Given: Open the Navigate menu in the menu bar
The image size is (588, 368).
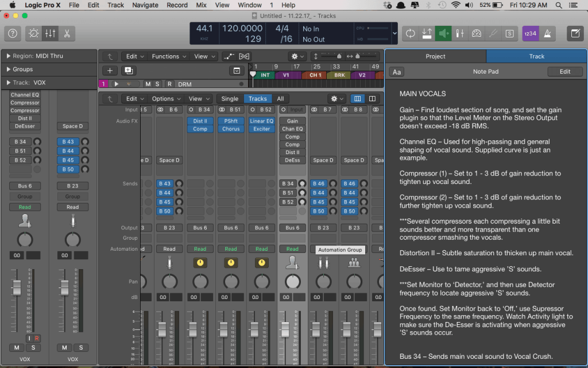Looking at the screenshot, I should [x=145, y=5].
